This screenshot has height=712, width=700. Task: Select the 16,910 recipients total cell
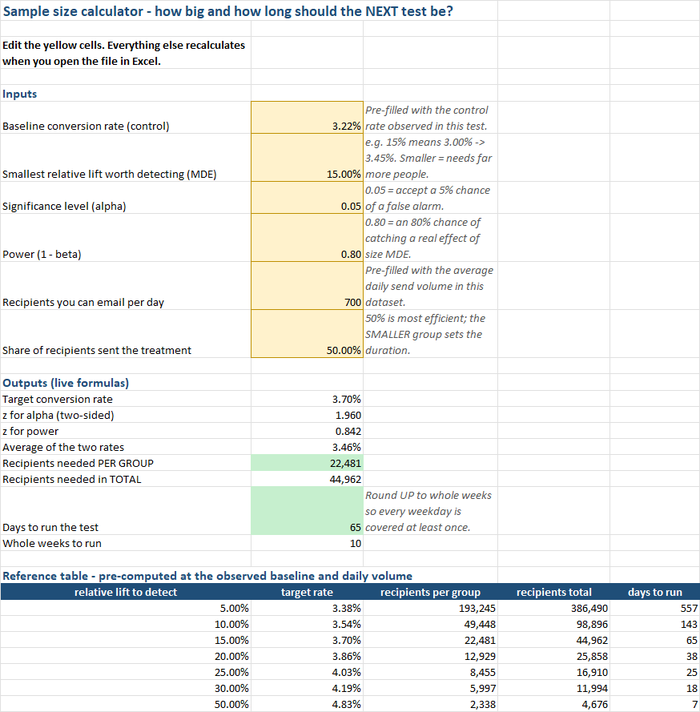[x=554, y=672]
